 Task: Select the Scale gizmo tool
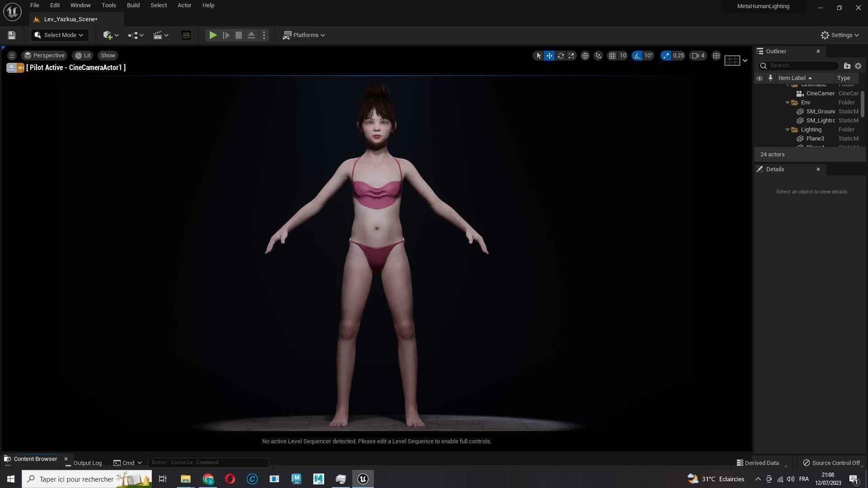click(571, 56)
